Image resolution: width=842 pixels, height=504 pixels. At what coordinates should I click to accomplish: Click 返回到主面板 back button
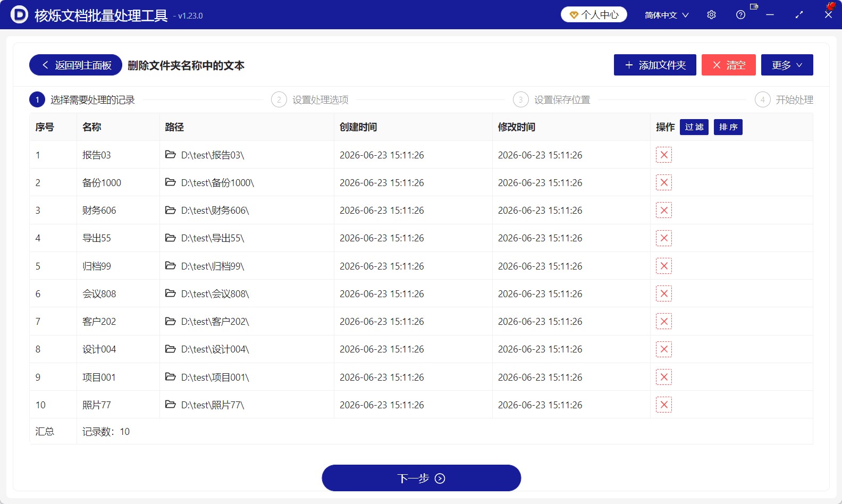75,65
